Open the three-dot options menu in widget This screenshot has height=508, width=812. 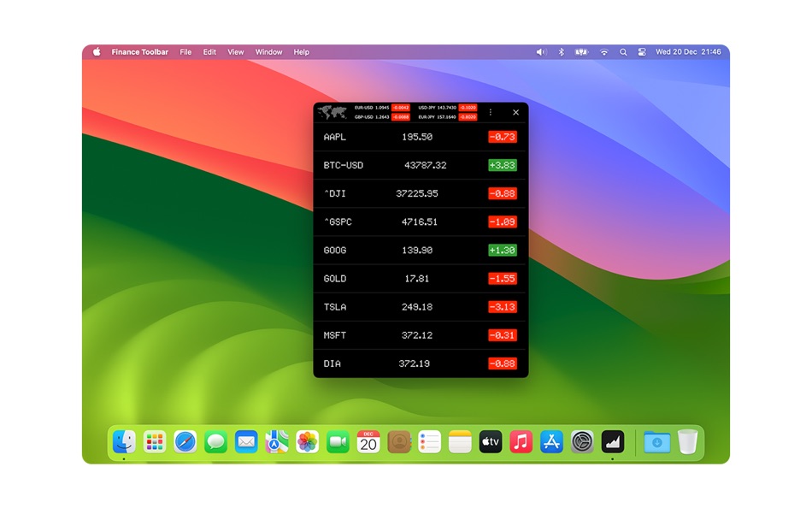point(490,112)
